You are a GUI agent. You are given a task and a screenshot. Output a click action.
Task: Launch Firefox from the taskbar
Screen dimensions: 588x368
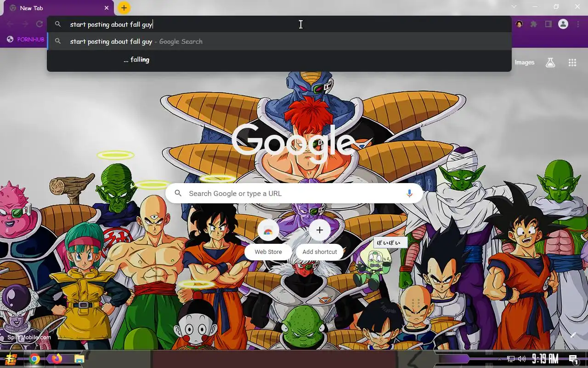pyautogui.click(x=57, y=359)
